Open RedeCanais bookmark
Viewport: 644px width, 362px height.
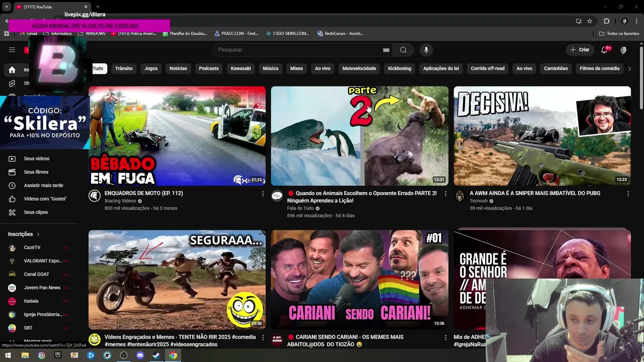coord(340,33)
